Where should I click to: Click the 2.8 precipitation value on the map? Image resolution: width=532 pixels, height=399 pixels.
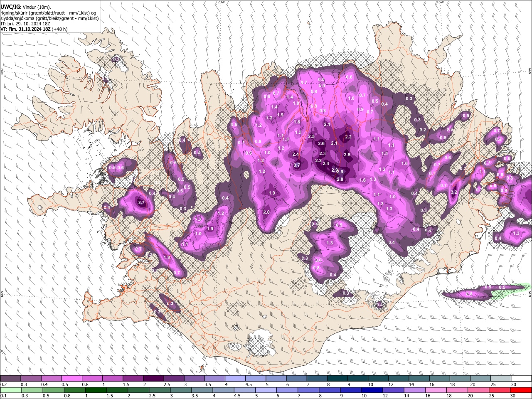tap(340, 180)
